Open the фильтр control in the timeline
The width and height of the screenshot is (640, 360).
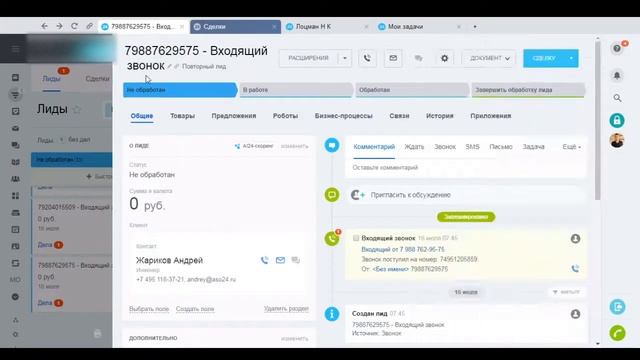tap(566, 292)
